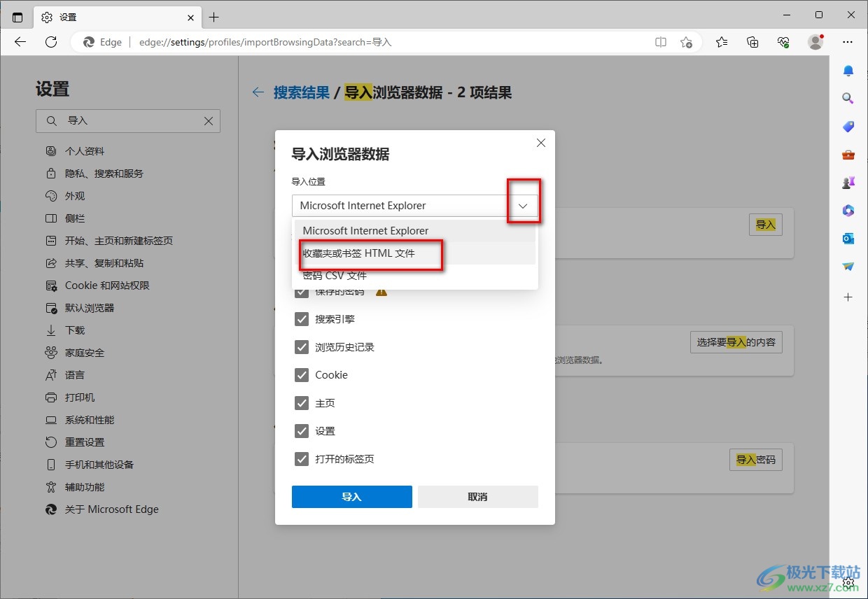This screenshot has width=868, height=599.
Task: Refresh the page with the reload icon
Action: pos(51,42)
